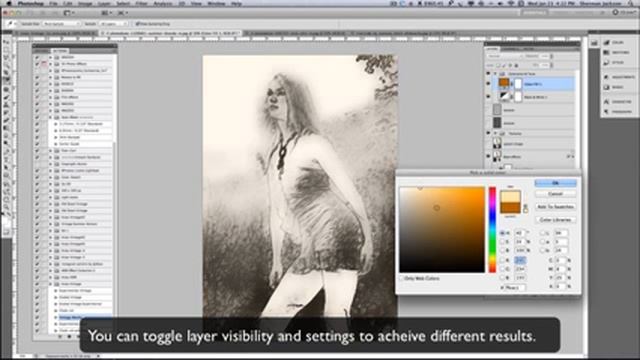
Task: Click the Black & White 1 adjustment thumbnail
Action: coord(504,97)
